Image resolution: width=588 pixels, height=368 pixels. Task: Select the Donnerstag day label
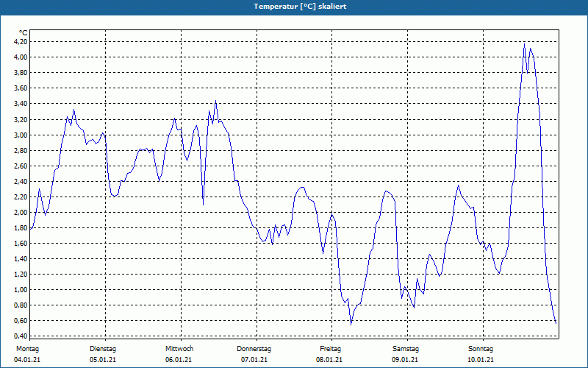(x=254, y=349)
